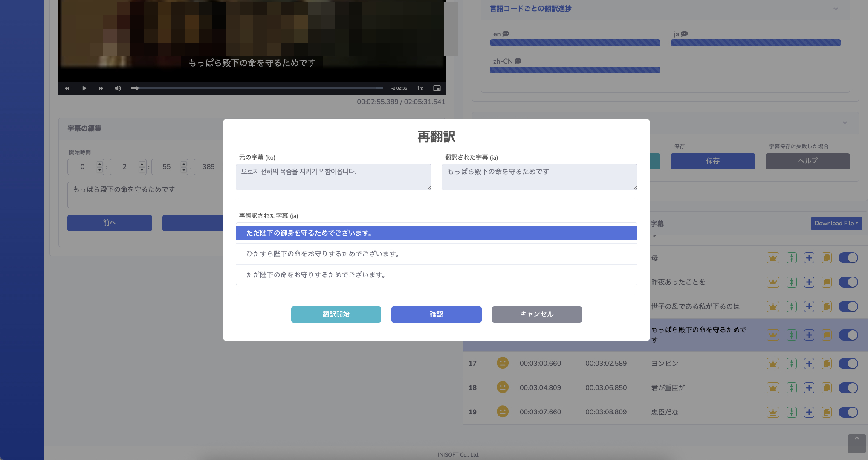Click the fast-forward playback icon
This screenshot has height=460, width=868.
pyautogui.click(x=101, y=88)
